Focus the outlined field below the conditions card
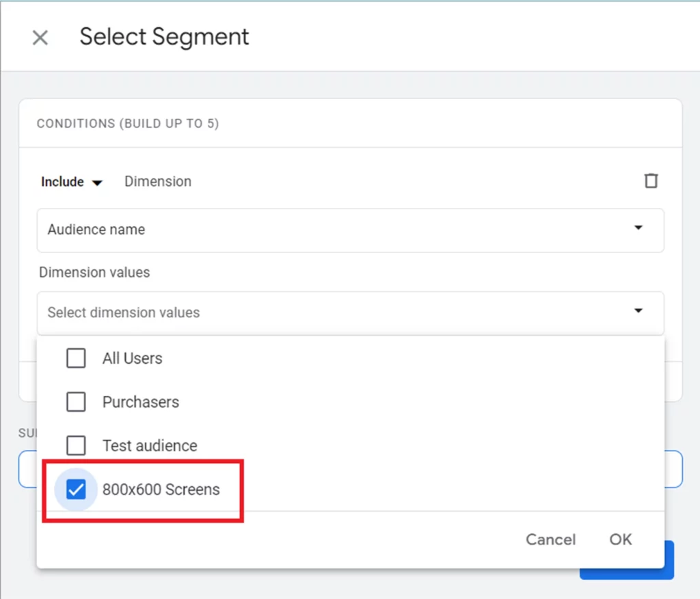Screen dimensions: 700x599 click(673, 469)
